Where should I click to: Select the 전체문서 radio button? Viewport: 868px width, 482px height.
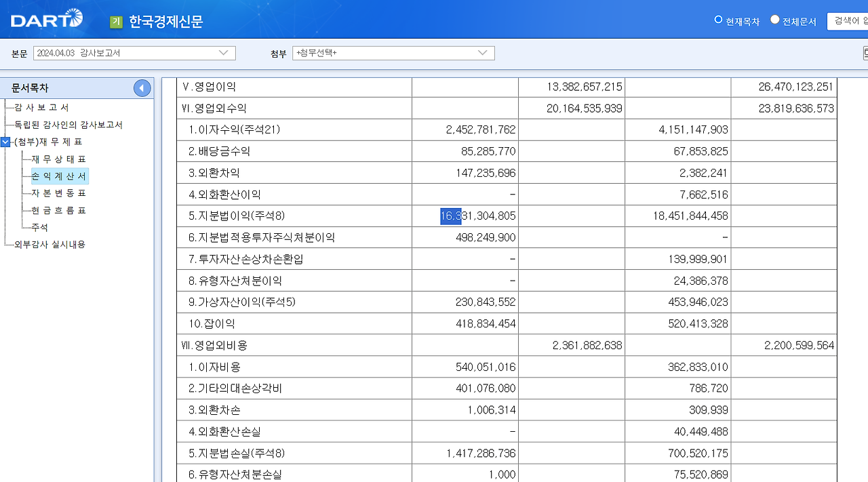coord(775,20)
